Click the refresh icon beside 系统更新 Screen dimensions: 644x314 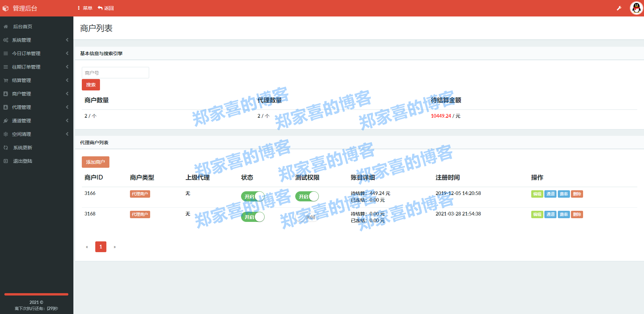pos(6,148)
